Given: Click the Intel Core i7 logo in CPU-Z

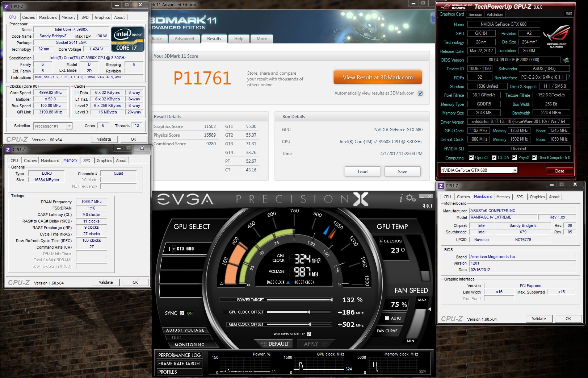Looking at the screenshot, I should (128, 39).
